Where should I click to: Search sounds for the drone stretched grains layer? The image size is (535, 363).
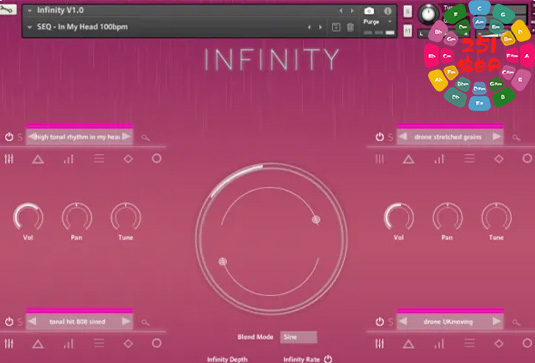click(x=516, y=138)
